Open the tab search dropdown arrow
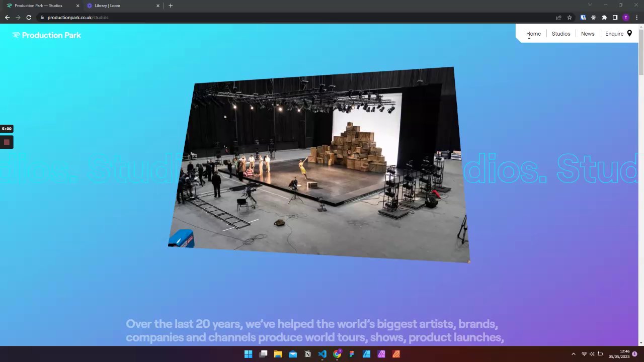Viewport: 644px width, 362px height. point(590,5)
